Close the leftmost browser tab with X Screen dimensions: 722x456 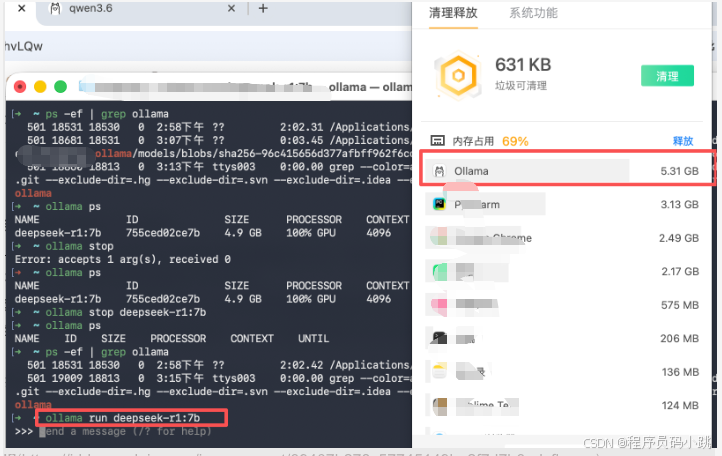pos(21,8)
